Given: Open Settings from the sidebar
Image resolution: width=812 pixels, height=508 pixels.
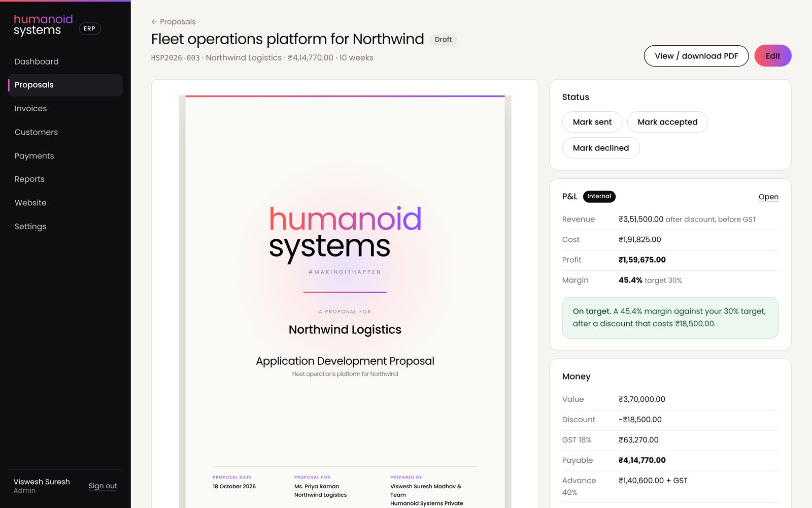Looking at the screenshot, I should click(x=65, y=226).
